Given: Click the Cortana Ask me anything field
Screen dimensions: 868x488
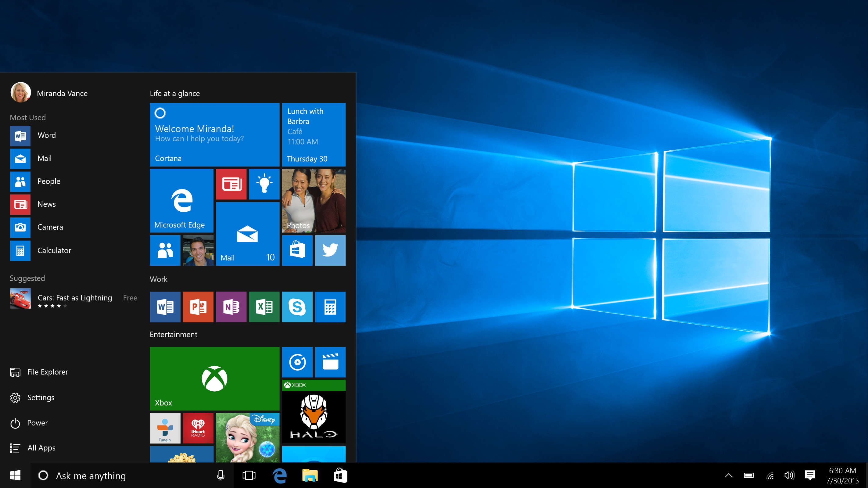Looking at the screenshot, I should 117,475.
